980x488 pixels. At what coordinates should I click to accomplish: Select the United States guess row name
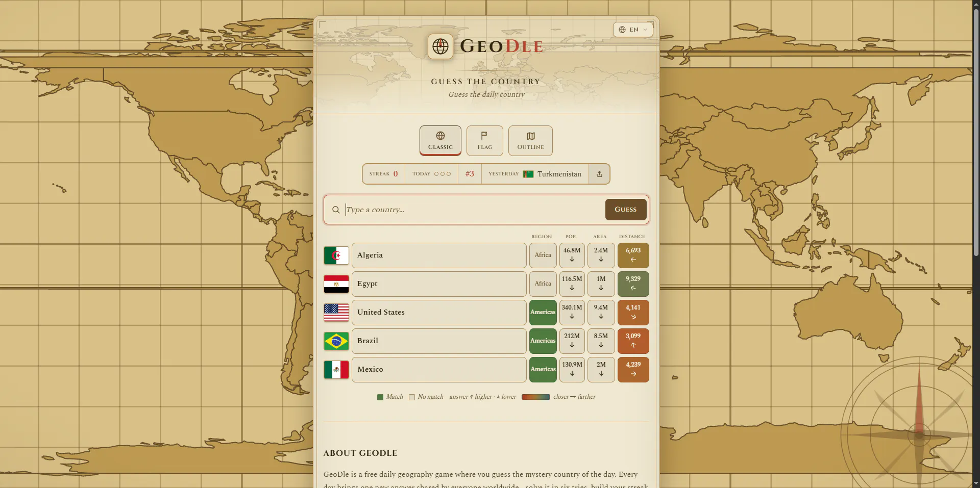pyautogui.click(x=439, y=313)
